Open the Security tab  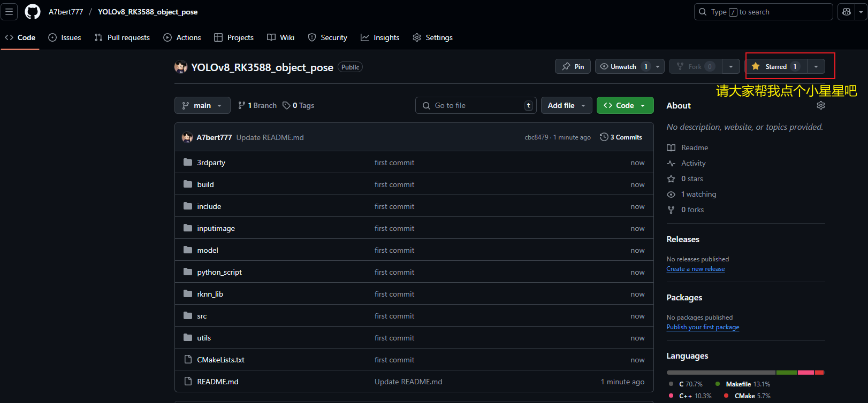328,37
